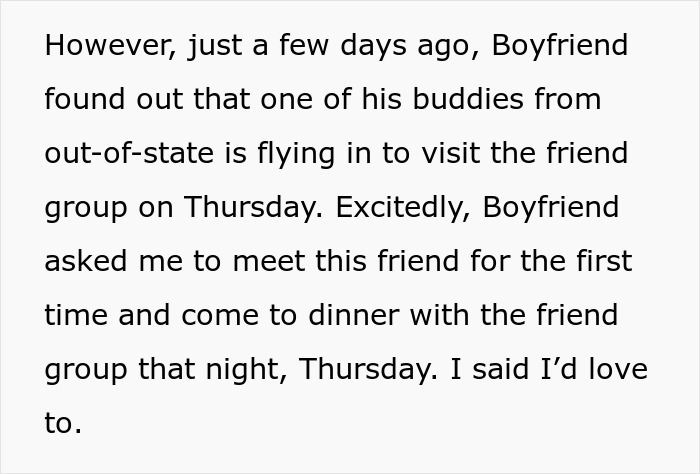Click the word "days" in first line
This screenshot has width=700, height=474.
(373, 46)
